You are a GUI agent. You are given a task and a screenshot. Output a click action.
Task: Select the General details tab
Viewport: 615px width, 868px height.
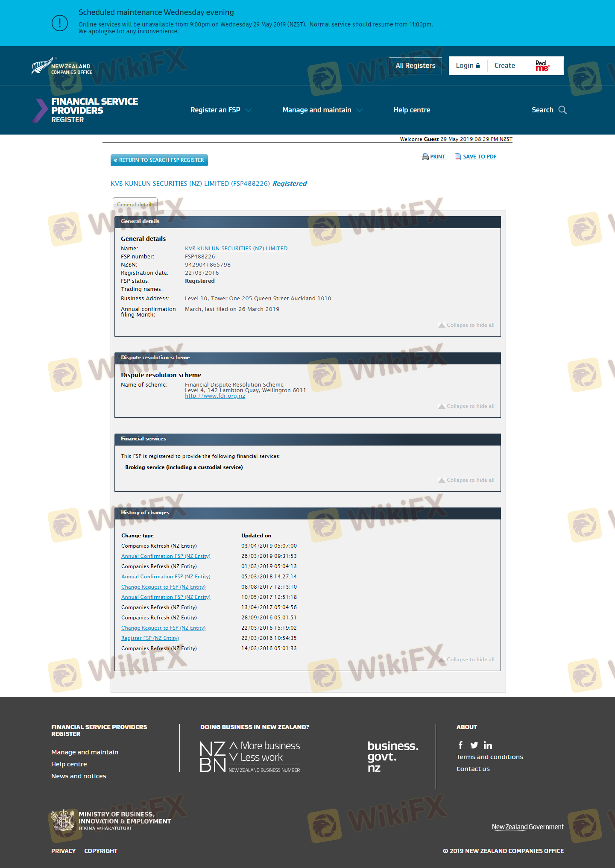[x=135, y=205]
